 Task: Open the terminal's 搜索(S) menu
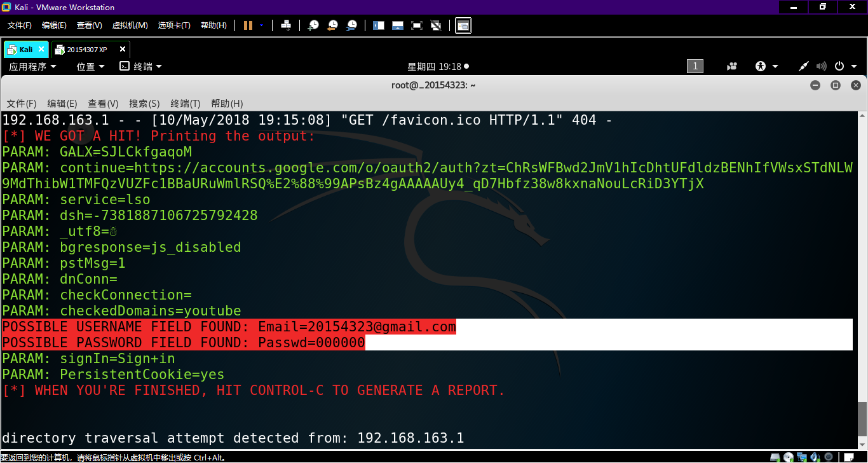click(x=144, y=104)
